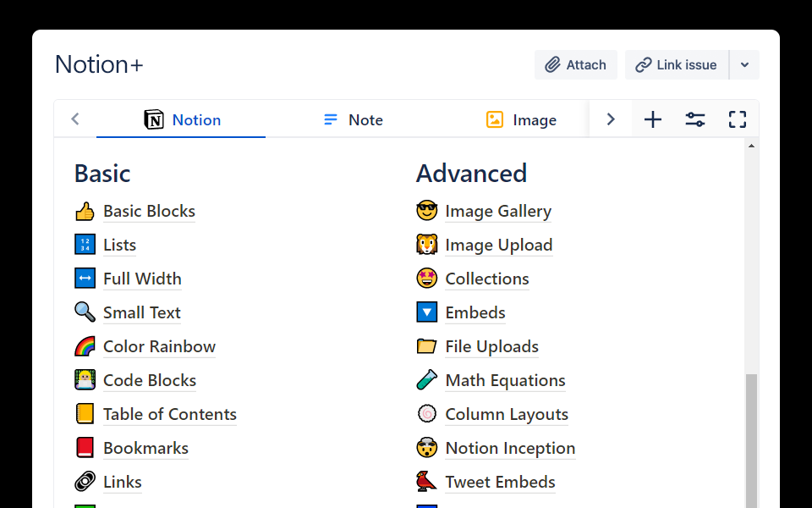Image resolution: width=812 pixels, height=508 pixels.
Task: Switch to the Image tab
Action: (522, 120)
